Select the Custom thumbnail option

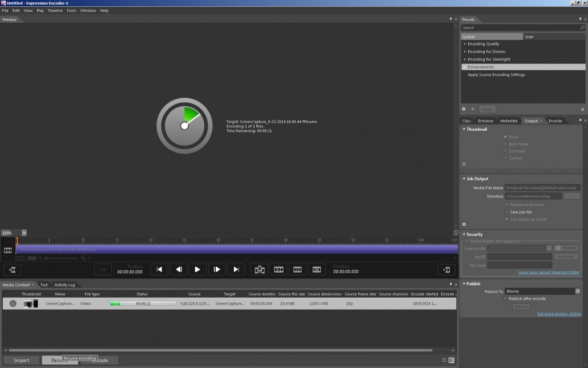coord(505,158)
